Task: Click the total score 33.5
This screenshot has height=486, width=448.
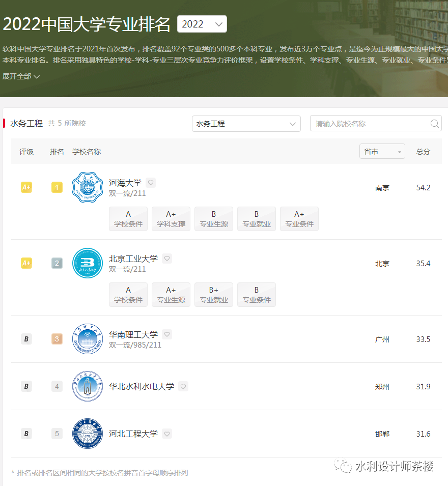Action: tap(423, 339)
